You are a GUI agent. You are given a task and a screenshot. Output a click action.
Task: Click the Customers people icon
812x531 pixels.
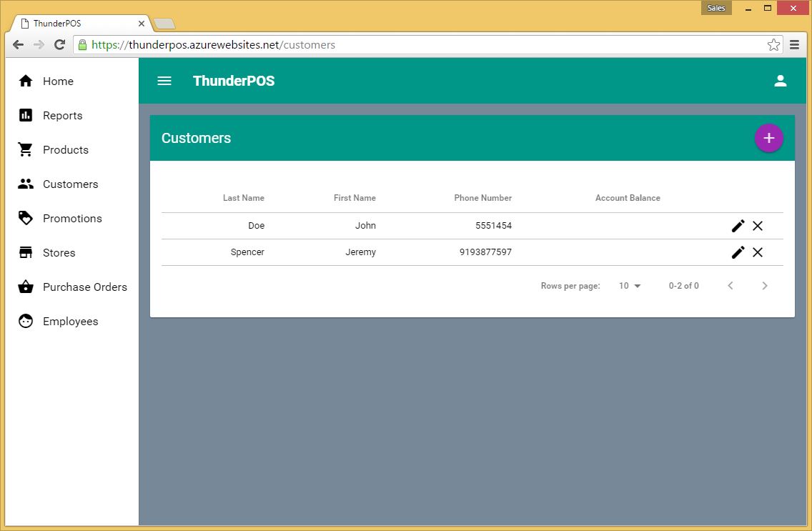pos(25,184)
